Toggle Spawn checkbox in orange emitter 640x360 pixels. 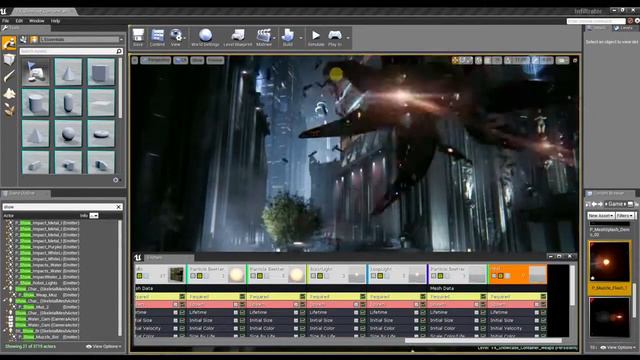(543, 304)
